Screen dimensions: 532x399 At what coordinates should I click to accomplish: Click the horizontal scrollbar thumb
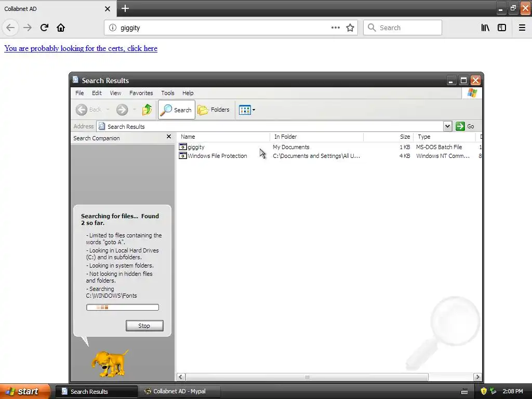[307, 377]
